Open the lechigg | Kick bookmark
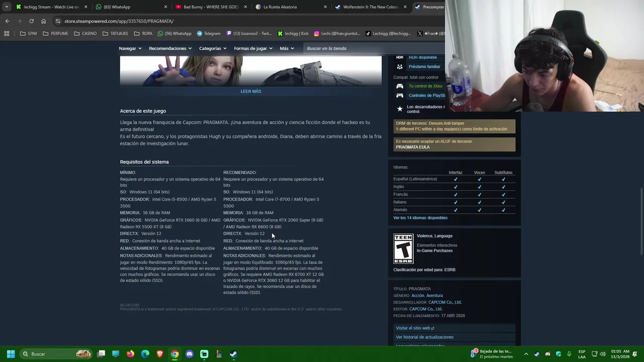644x362 pixels. click(293, 34)
